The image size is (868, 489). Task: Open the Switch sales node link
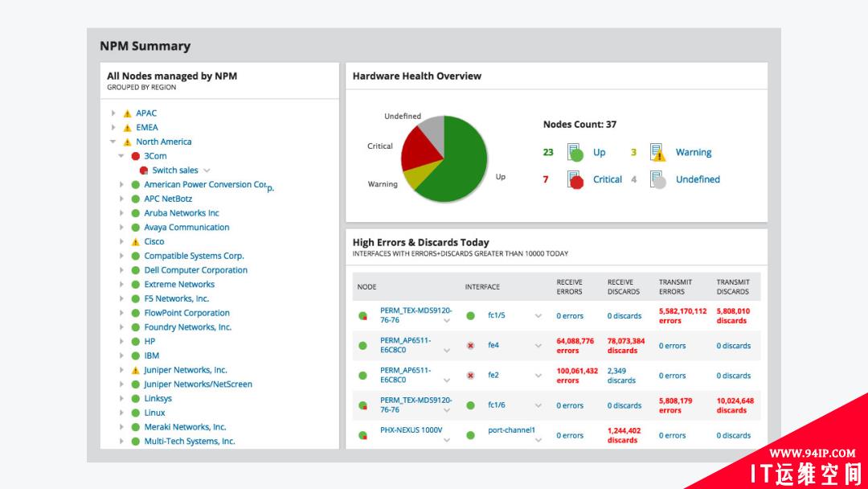175,171
